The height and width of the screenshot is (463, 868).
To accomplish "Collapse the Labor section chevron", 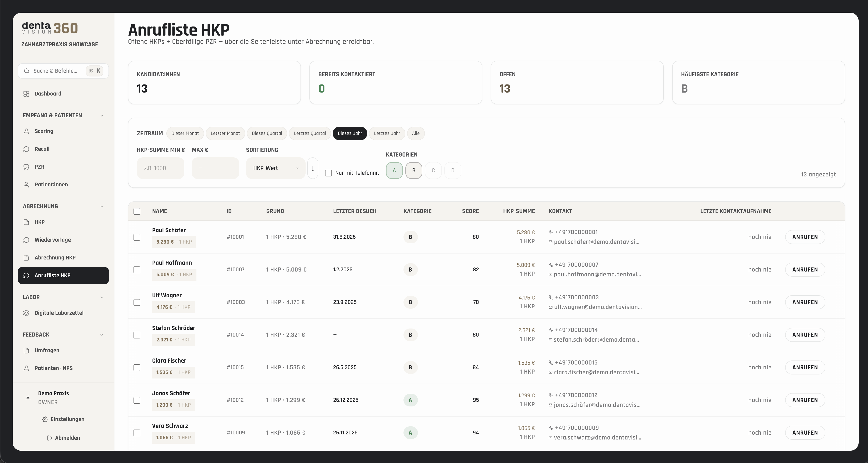I will point(102,297).
